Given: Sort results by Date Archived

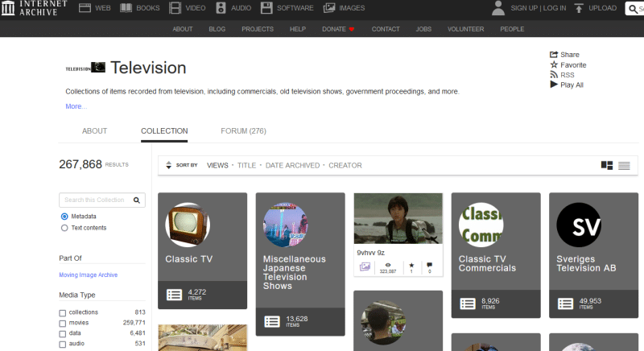Looking at the screenshot, I should coord(292,165).
